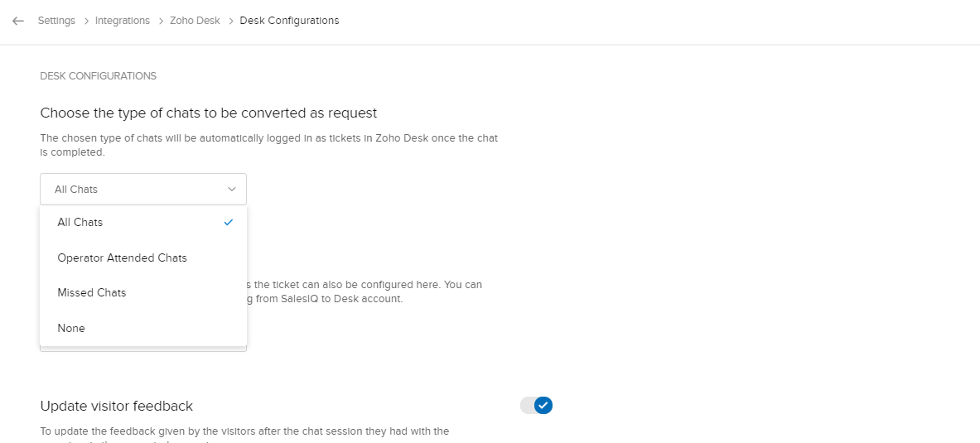Go to the Settings breadcrumb

point(56,21)
